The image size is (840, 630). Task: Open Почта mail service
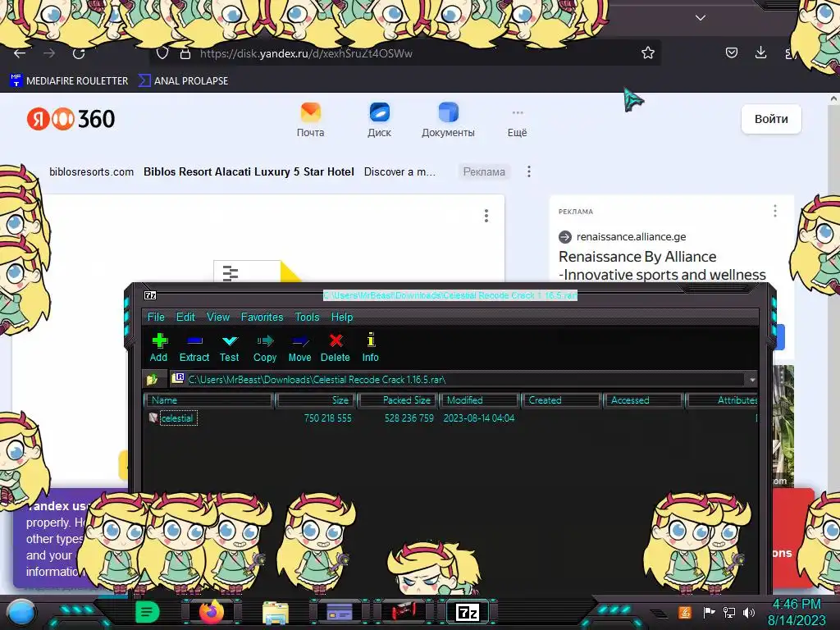(311, 120)
